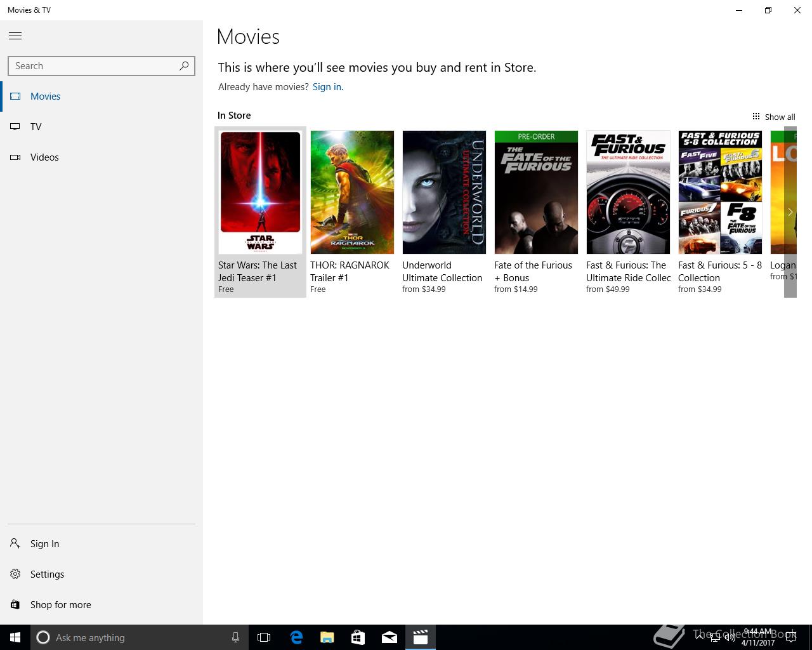Viewport: 812px width, 650px height.
Task: Click 'Fate of the Furious + Bonus' title
Action: pos(533,272)
